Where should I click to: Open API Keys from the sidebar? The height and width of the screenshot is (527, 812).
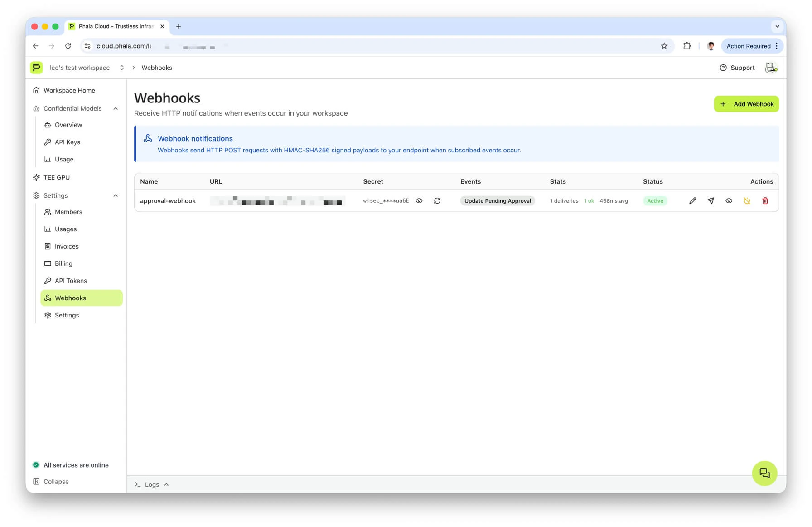(67, 142)
